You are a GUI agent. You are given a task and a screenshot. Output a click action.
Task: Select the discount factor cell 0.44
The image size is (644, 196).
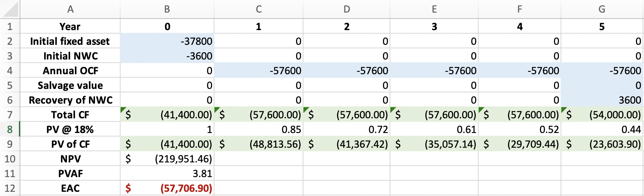602,129
